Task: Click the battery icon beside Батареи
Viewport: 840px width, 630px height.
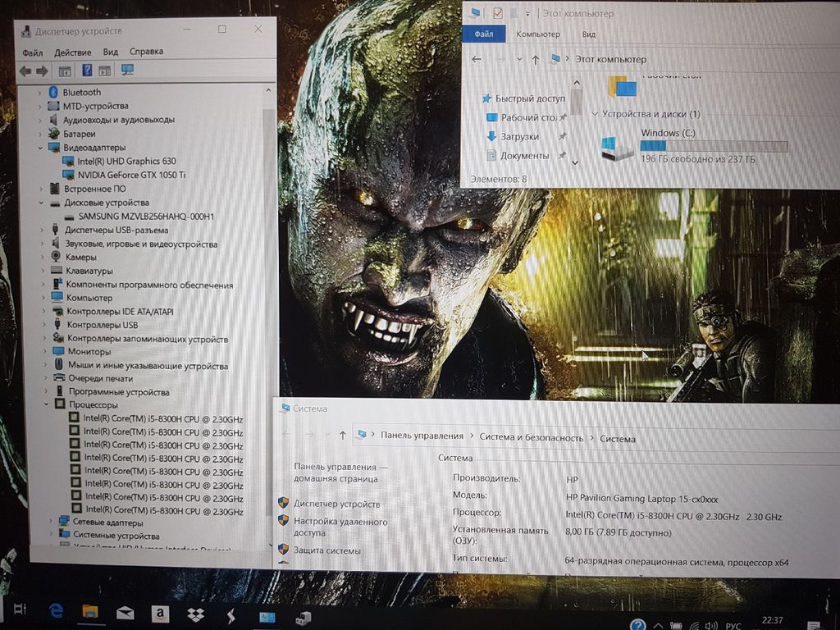Action: pos(53,134)
